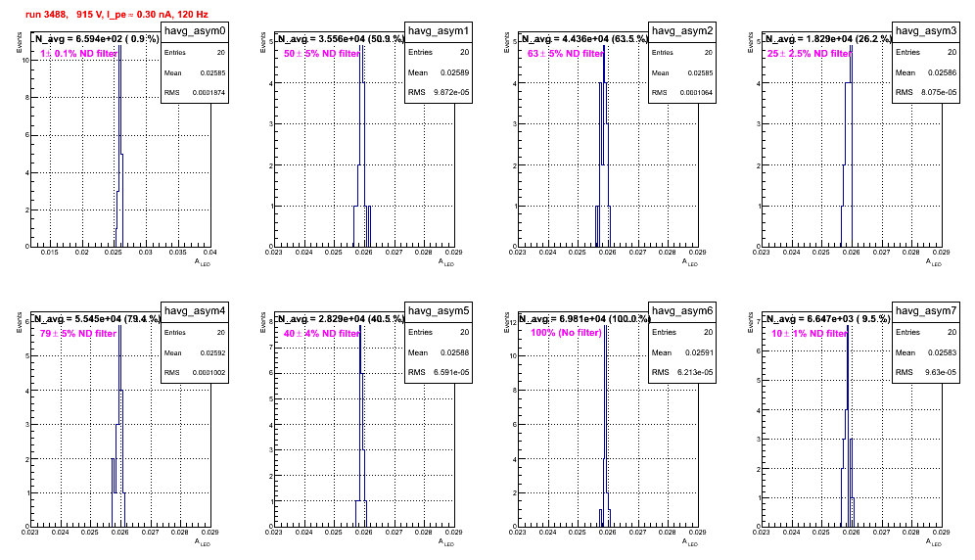The height and width of the screenshot is (560, 975).
Task: Select Mean 0.02588 in havg_asym5 stats box
Action: 439,352
